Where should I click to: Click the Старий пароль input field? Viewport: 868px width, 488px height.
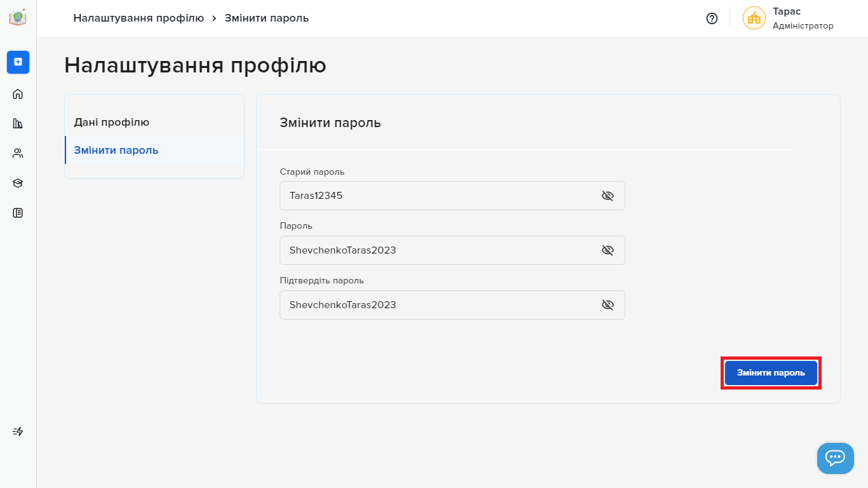438,196
